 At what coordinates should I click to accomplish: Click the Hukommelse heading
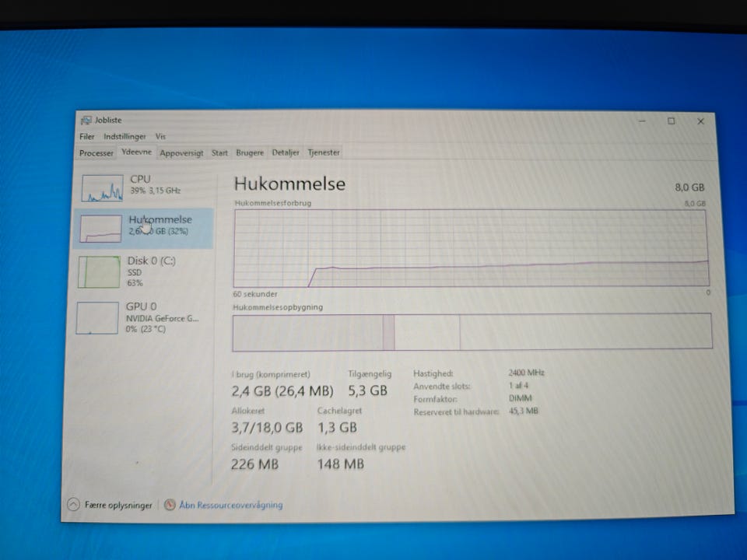pos(289,184)
